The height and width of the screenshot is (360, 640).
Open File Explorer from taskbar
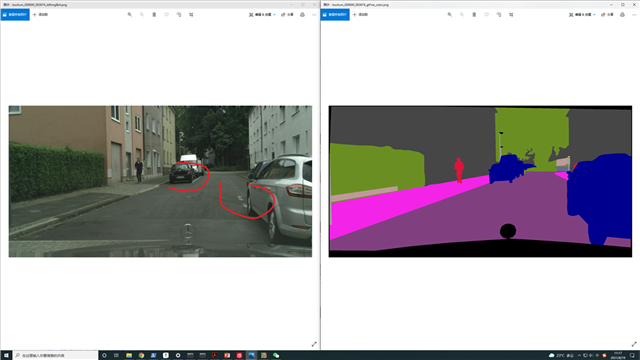click(129, 356)
